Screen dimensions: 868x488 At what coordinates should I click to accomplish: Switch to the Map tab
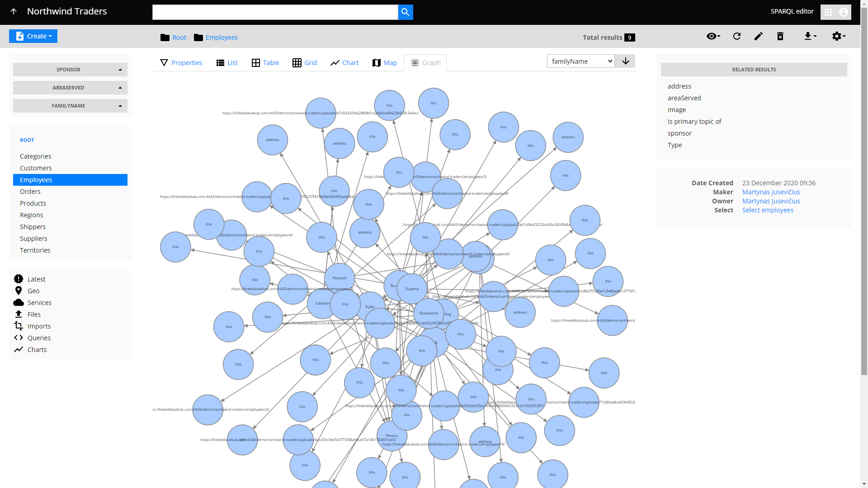coord(384,63)
